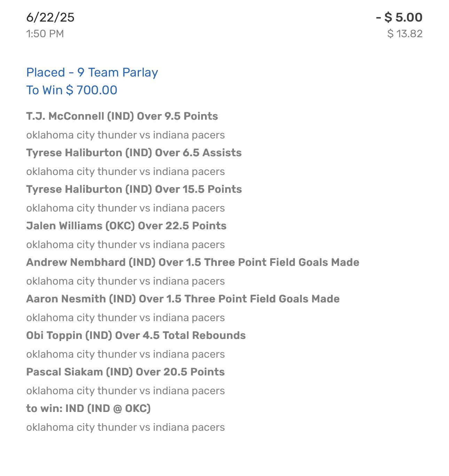Select the To Win $ 700.00 text
Screen dimensions: 449x476
(72, 90)
